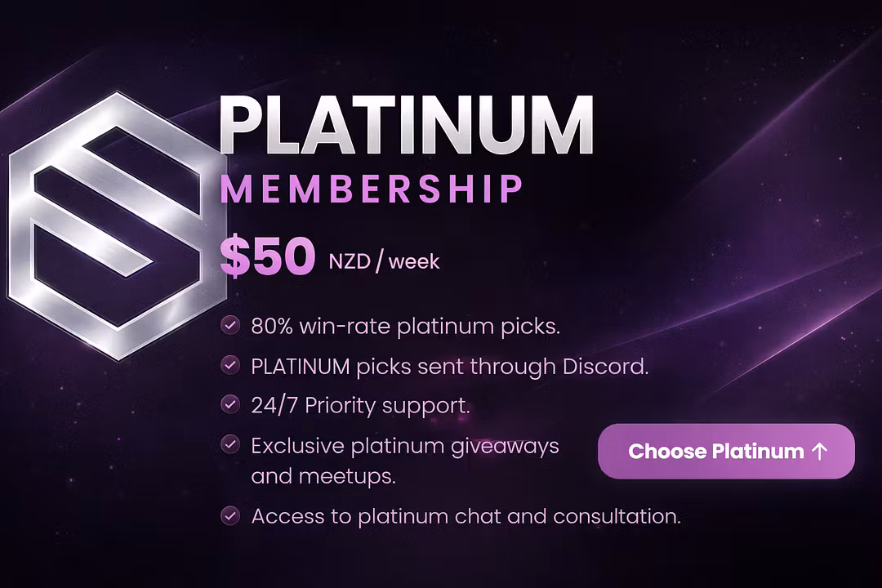Click the checkmark beside the Discord picks line

click(230, 366)
